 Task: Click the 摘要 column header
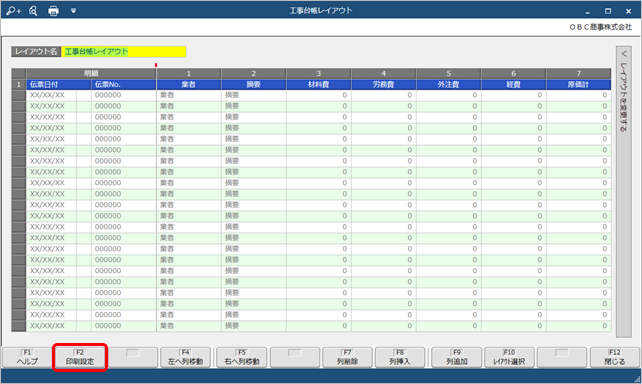tap(254, 85)
